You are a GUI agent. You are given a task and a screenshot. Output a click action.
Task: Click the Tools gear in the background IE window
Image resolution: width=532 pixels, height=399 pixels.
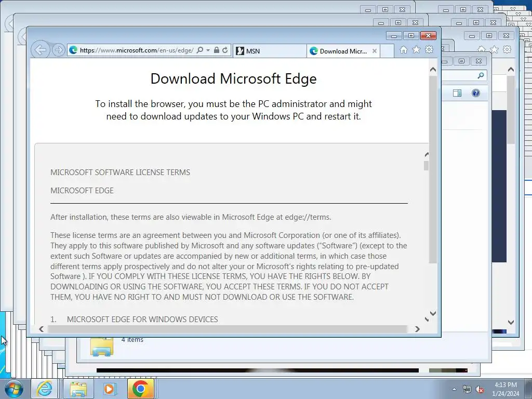point(507,49)
